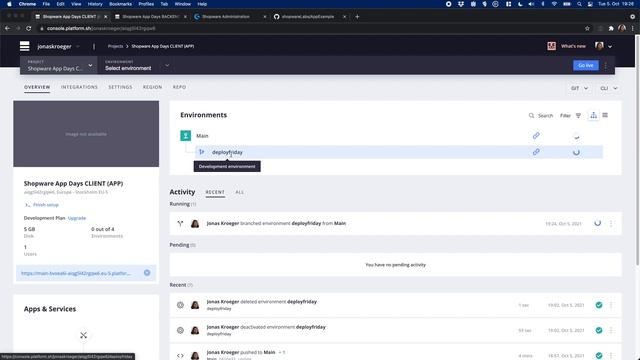The height and width of the screenshot is (360, 640).
Task: Expand the Project selector dropdown
Action: click(60, 65)
